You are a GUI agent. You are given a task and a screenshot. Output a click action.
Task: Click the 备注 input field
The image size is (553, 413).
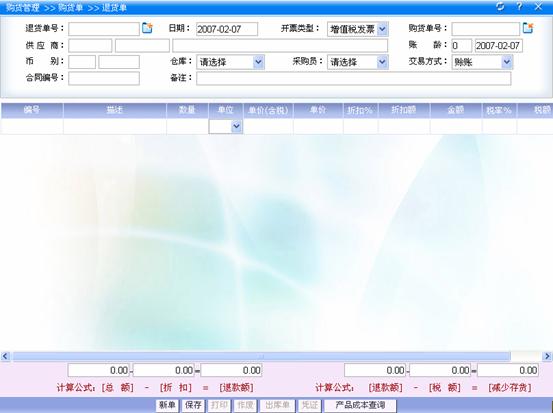tap(354, 78)
